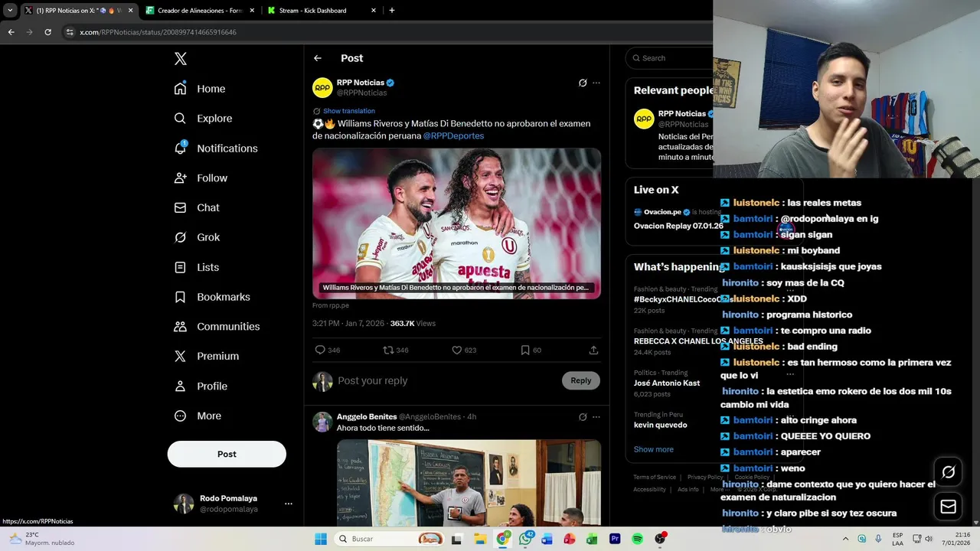Image resolution: width=980 pixels, height=551 pixels.
Task: Open the floating Messages envelope button
Action: coord(949,507)
